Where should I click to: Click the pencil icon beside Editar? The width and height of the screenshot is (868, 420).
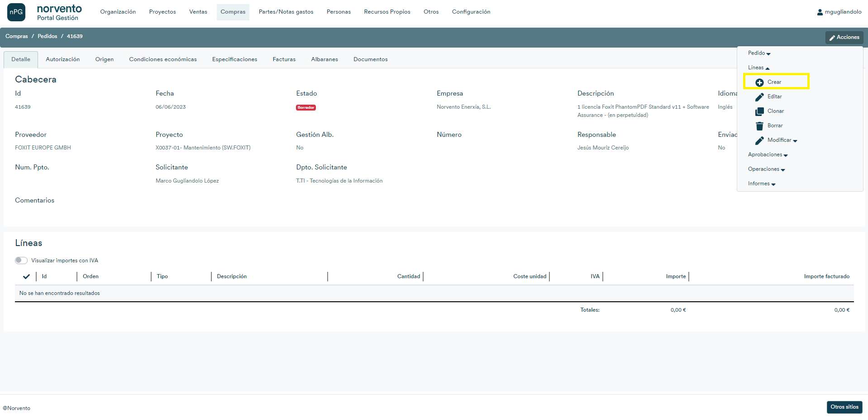point(759,97)
